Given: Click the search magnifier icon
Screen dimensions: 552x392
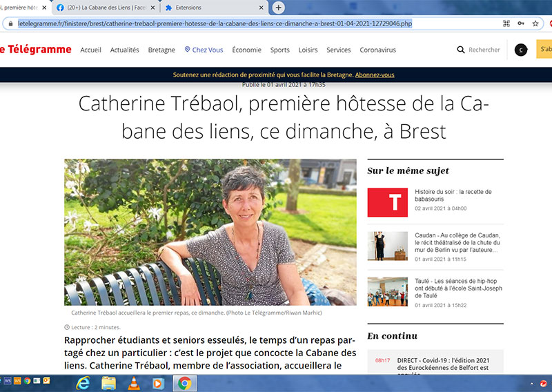Looking at the screenshot, I should [461, 50].
